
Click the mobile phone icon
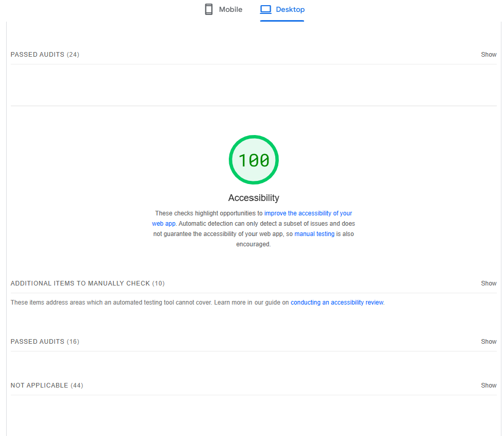tap(209, 9)
